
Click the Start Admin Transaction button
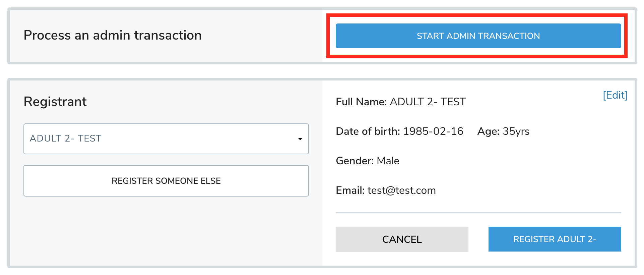(478, 36)
